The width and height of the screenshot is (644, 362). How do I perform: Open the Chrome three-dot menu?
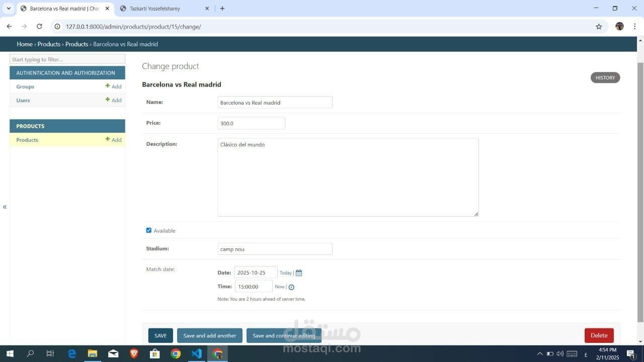coord(635,26)
